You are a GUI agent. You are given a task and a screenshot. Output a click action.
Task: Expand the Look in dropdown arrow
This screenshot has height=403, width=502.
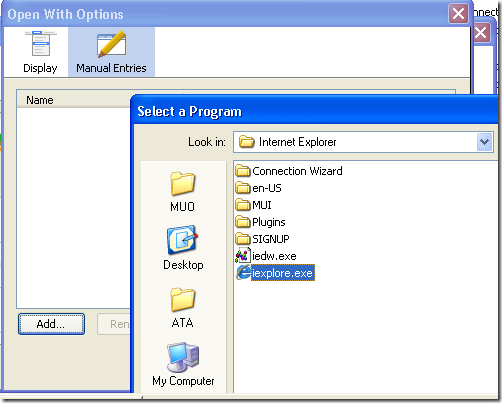pos(484,142)
